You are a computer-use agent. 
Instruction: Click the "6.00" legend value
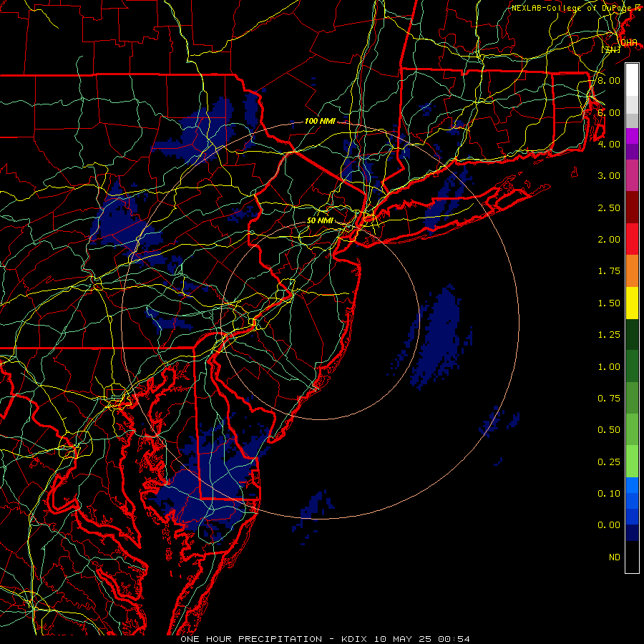609,112
